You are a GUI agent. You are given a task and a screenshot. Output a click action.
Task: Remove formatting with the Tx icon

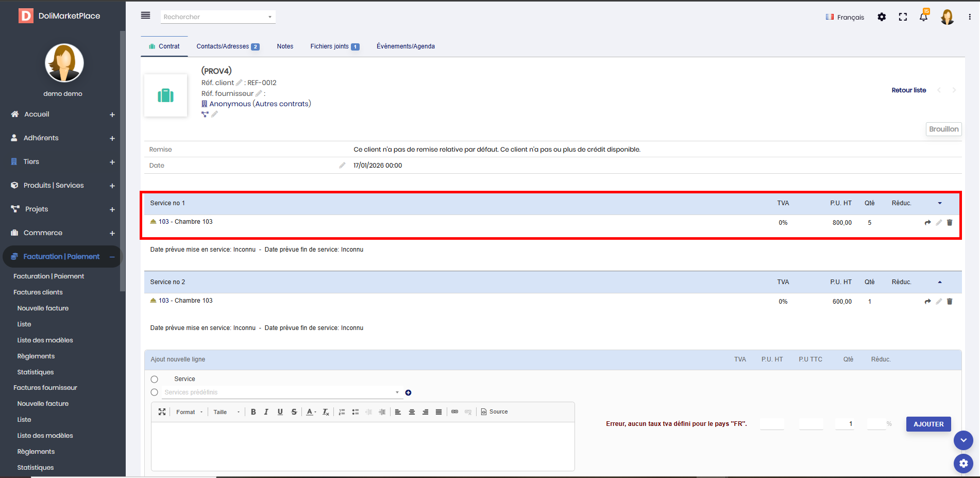pos(326,412)
